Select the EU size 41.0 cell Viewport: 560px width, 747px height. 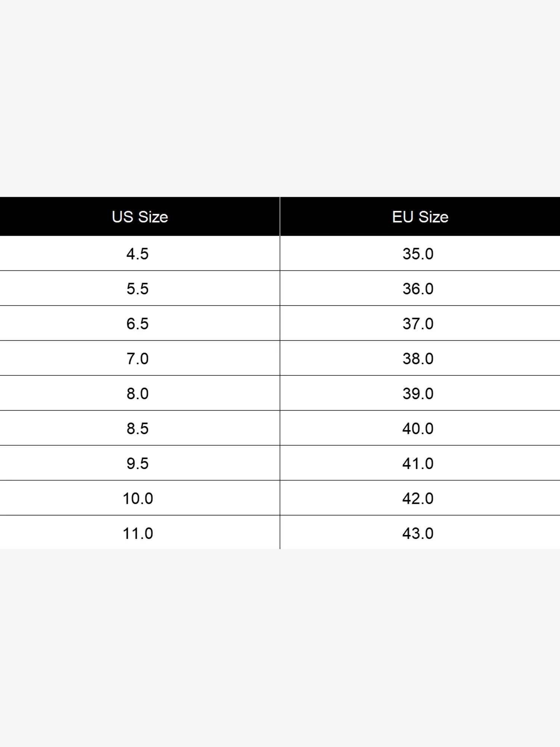coord(418,463)
